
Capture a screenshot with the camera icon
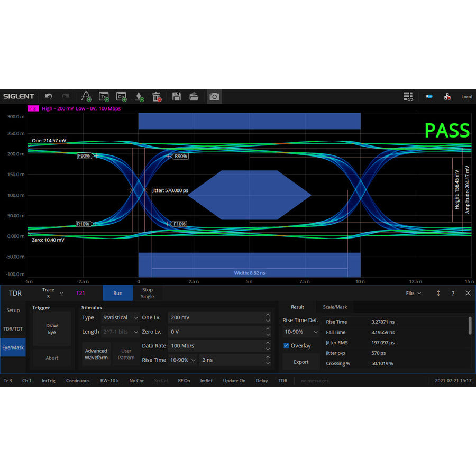coord(214,96)
